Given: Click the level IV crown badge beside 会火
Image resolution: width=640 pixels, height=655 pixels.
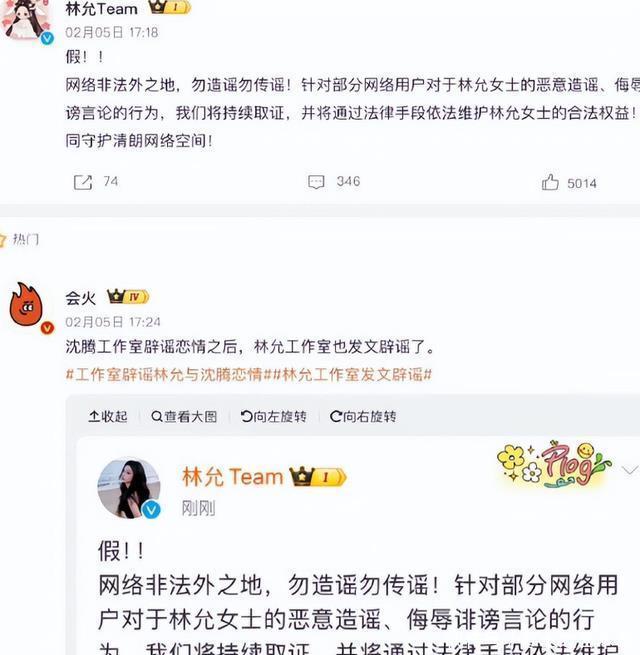Looking at the screenshot, I should point(128,297).
